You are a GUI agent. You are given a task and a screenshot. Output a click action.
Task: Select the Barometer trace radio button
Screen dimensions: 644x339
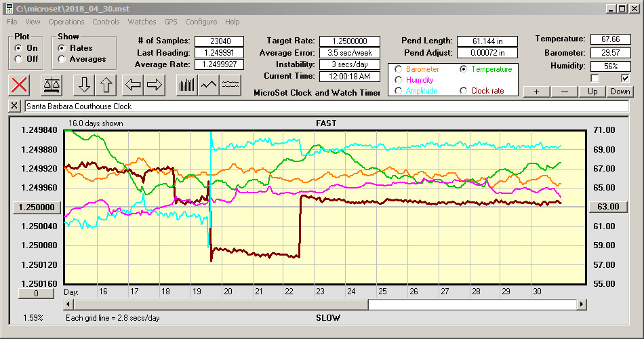(x=398, y=69)
